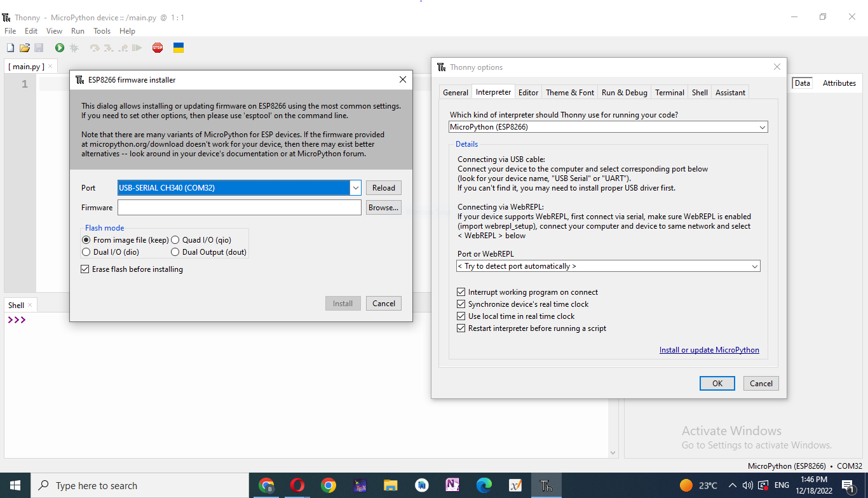Open Microsoft Edge from the taskbar

click(x=484, y=485)
